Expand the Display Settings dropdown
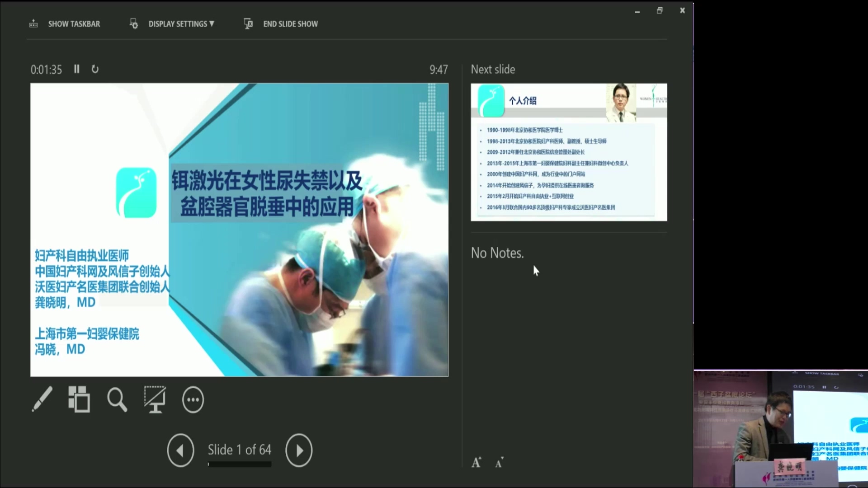This screenshot has height=488, width=868. point(181,24)
